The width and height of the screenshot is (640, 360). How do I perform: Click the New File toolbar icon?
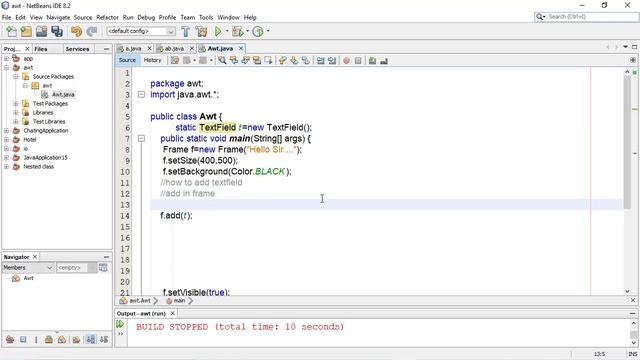[11, 31]
